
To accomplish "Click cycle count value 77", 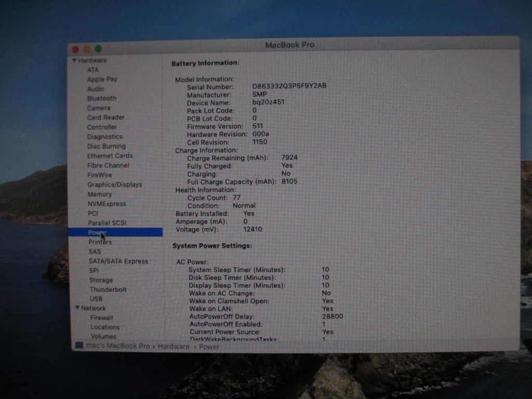I will (236, 197).
